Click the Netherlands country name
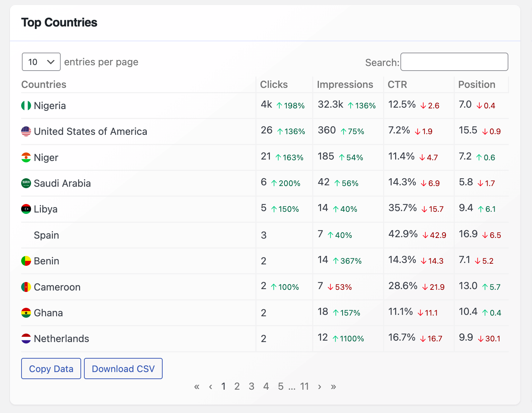The image size is (532, 413). 61,339
